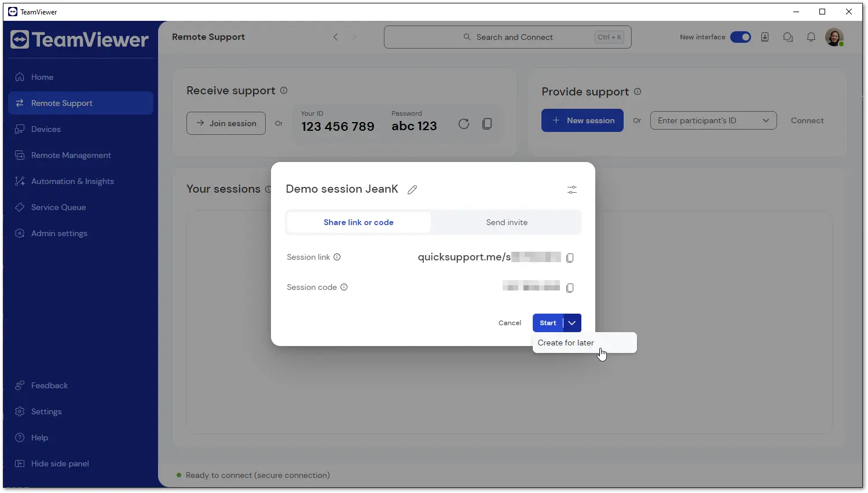Show info about Receive support
The height and width of the screenshot is (493, 868).
[x=284, y=90]
